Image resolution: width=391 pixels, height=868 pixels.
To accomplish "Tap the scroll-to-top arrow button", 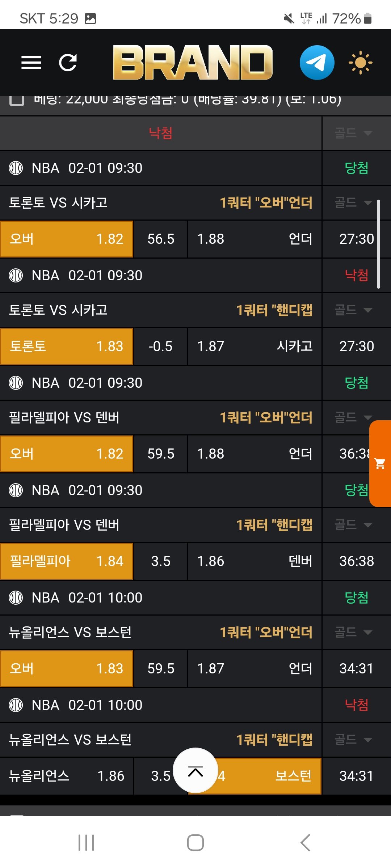I will 195,770.
